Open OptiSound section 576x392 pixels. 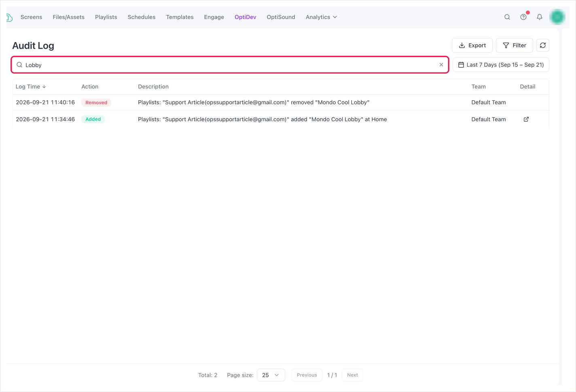[x=281, y=17]
